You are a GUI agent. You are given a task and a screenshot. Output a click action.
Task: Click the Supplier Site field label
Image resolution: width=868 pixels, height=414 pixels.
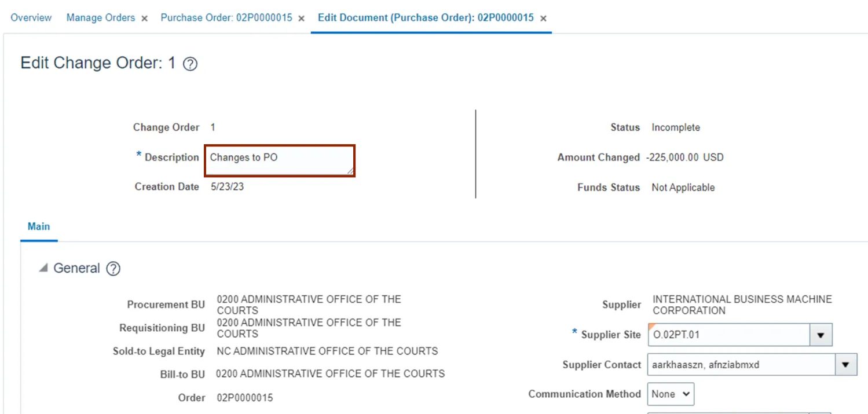[x=611, y=335]
